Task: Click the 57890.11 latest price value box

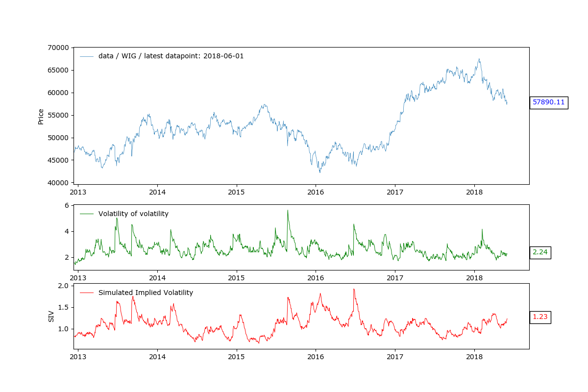Action: click(x=548, y=102)
